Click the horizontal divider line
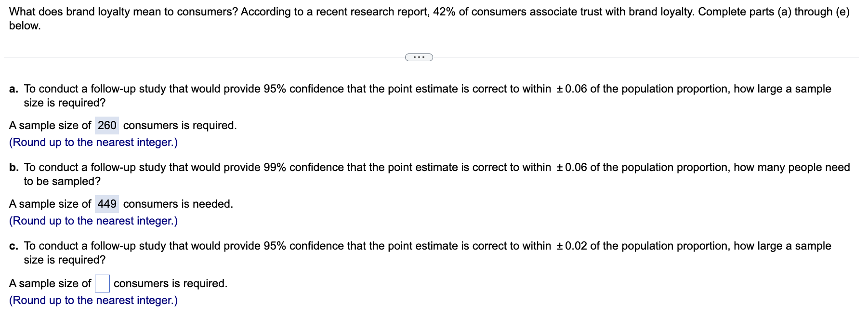 tap(193, 57)
